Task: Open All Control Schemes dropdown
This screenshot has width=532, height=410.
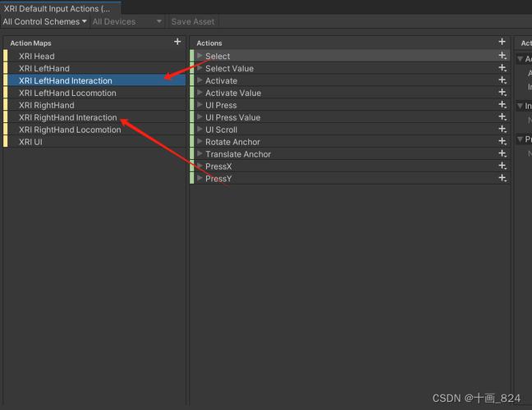Action: point(44,21)
